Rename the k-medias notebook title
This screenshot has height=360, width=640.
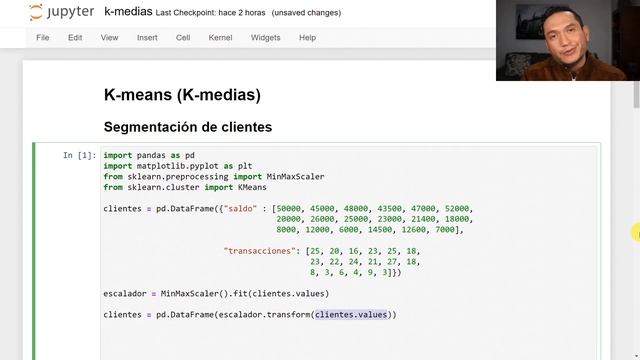[x=128, y=12]
